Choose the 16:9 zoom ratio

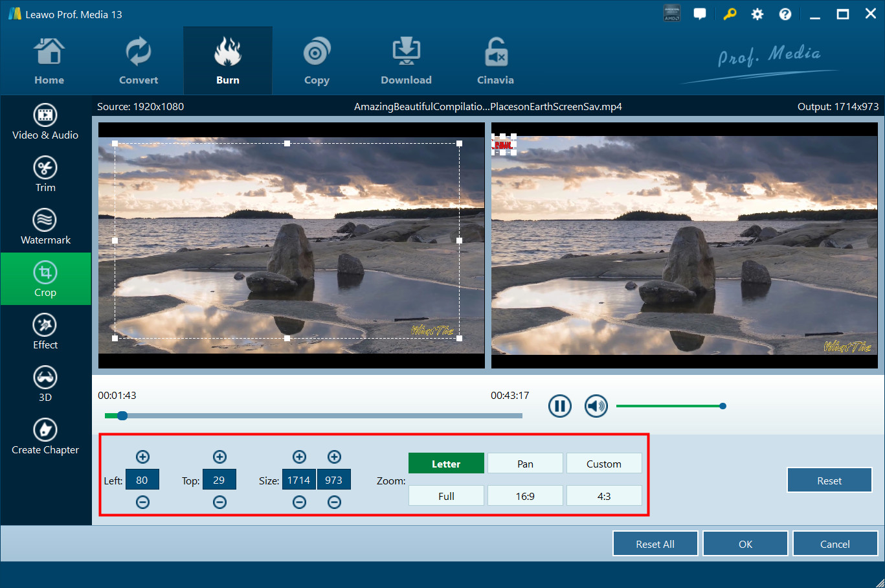point(525,496)
